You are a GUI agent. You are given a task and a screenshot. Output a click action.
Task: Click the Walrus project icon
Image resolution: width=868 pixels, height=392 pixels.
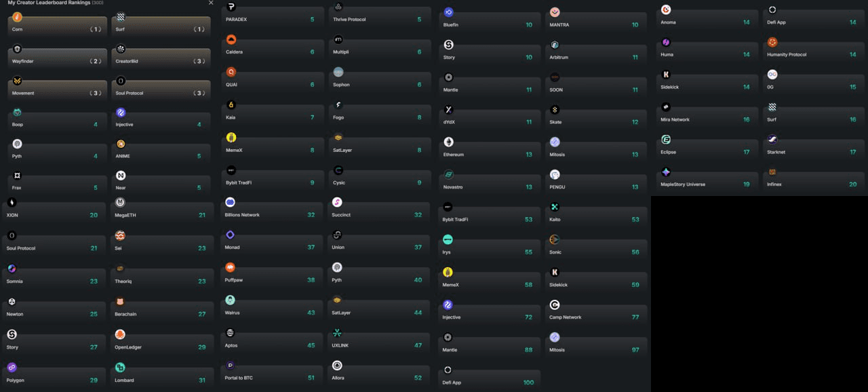230,300
